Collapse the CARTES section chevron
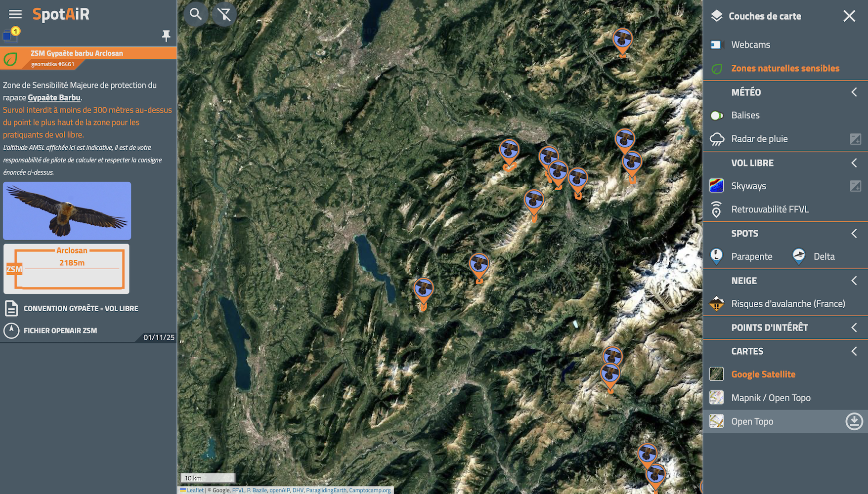This screenshot has height=494, width=868. point(854,351)
